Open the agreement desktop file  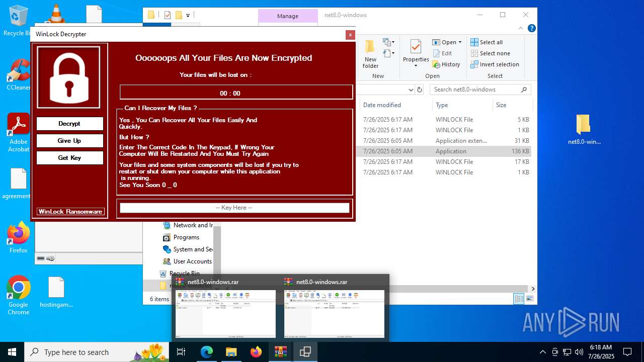[x=18, y=184]
